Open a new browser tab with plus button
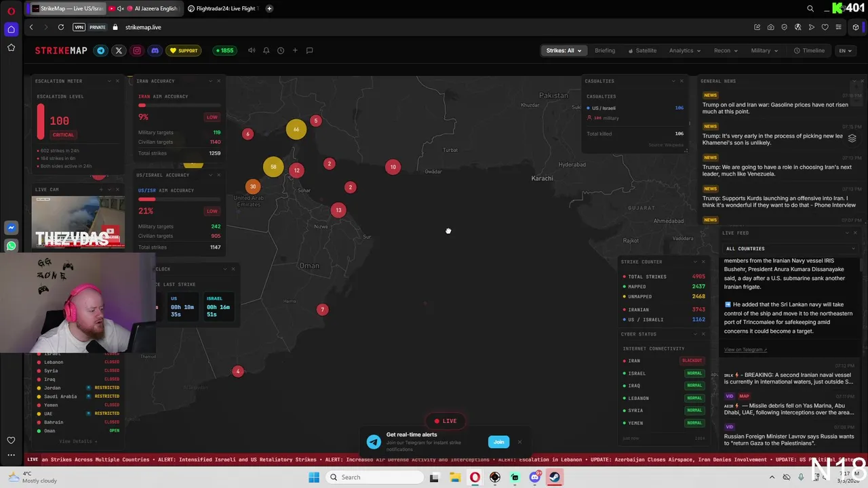The image size is (868, 488). [x=269, y=8]
